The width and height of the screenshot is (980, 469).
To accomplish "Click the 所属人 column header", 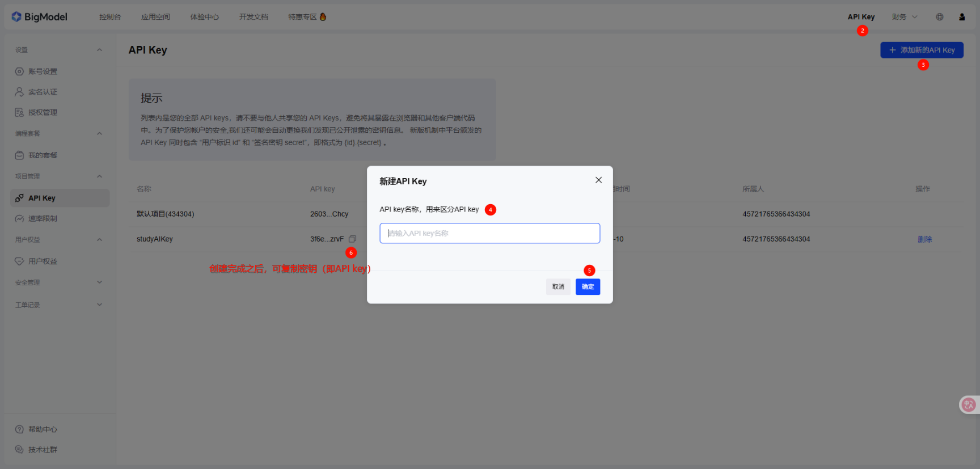I will (753, 189).
